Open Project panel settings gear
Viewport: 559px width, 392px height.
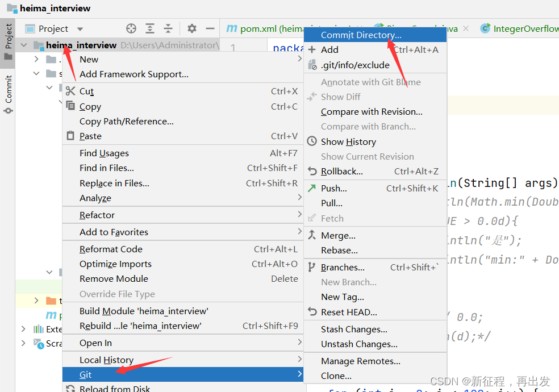click(192, 28)
